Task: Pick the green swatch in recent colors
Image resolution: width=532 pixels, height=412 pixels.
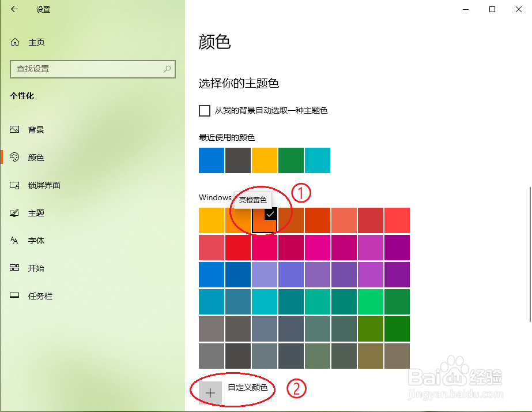Action: click(290, 160)
